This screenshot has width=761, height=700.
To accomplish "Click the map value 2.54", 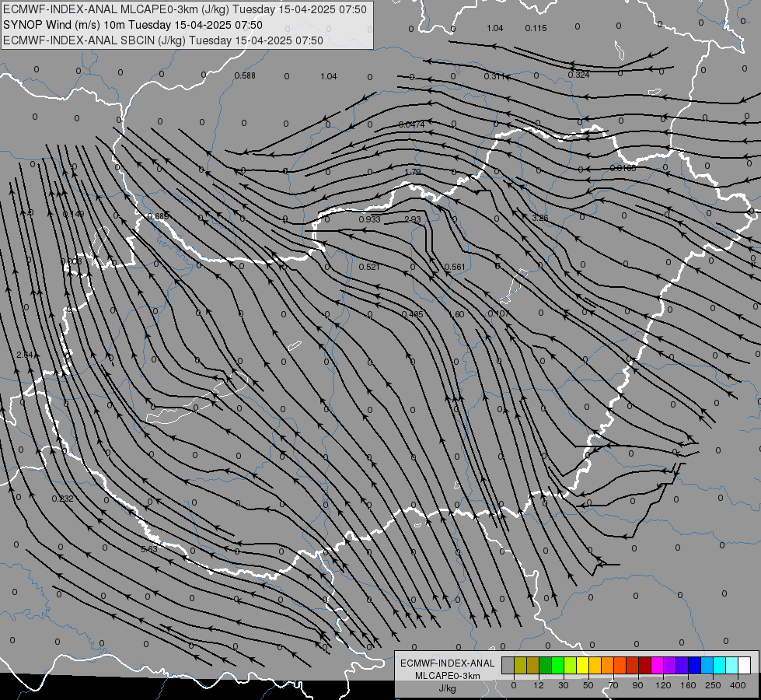I will [25, 355].
